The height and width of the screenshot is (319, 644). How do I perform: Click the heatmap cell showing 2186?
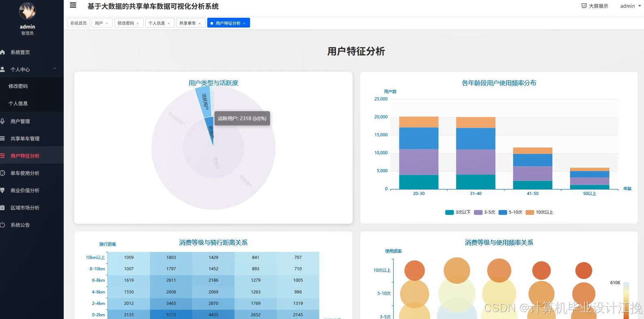coord(213,280)
